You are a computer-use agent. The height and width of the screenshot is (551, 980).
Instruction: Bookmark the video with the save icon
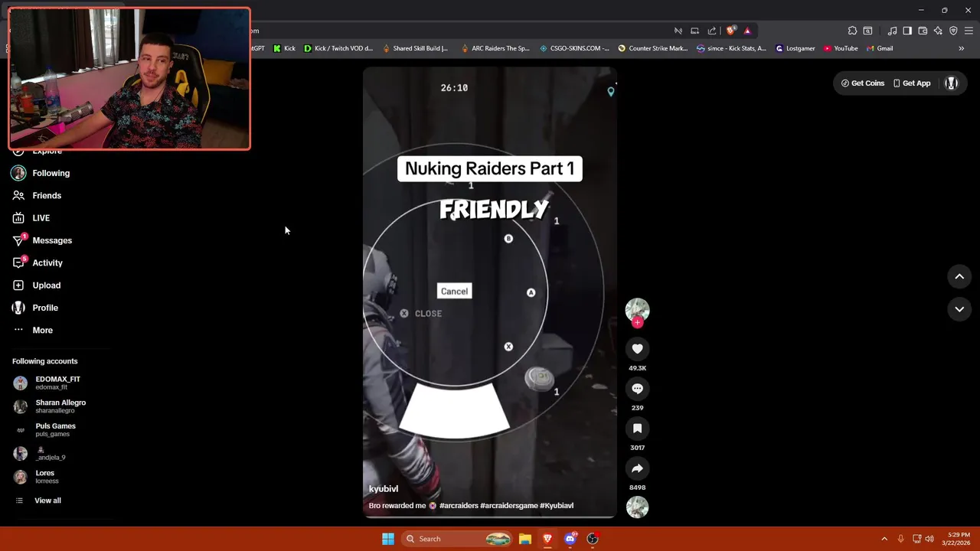[x=637, y=429]
